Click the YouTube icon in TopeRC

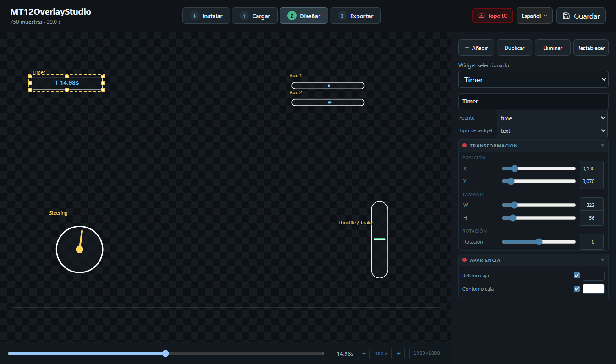pos(481,16)
